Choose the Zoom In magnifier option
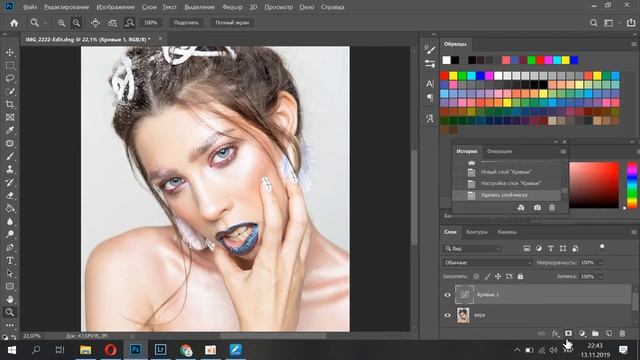This screenshot has width=640, height=360. tap(61, 23)
